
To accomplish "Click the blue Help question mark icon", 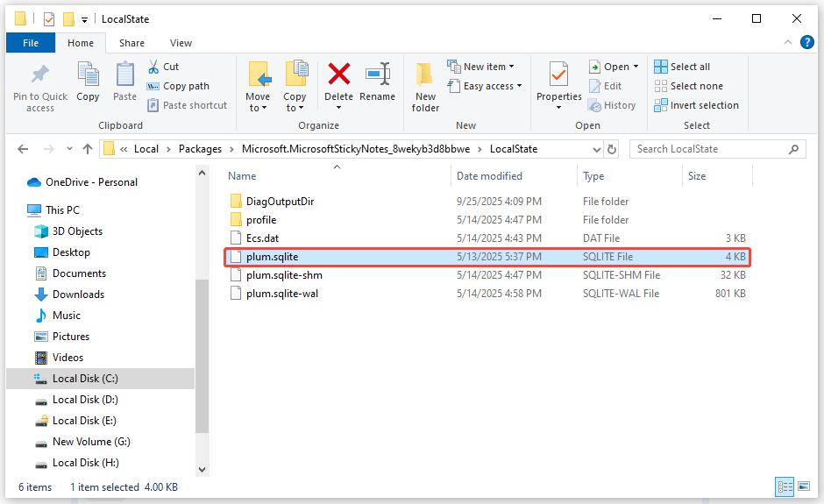I will click(806, 42).
